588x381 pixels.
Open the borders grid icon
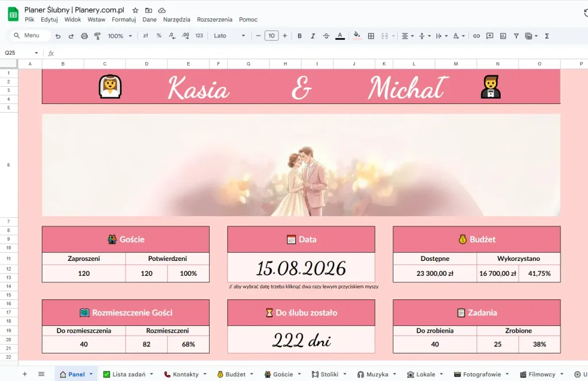(x=371, y=36)
